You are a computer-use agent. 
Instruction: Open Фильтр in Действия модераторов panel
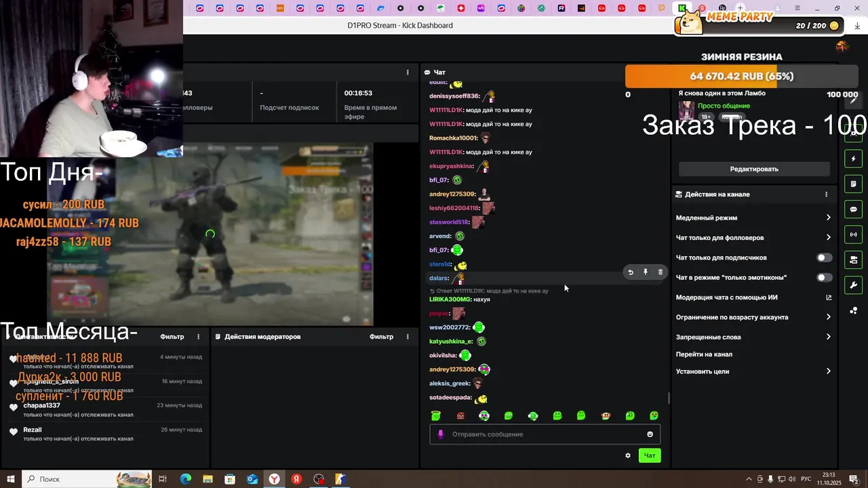point(381,337)
